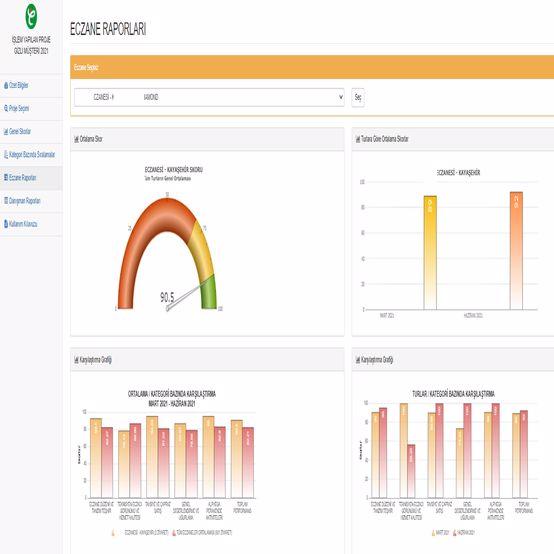
Task: Click the yellow MART 2021 bar in score chart
Action: click(430, 253)
